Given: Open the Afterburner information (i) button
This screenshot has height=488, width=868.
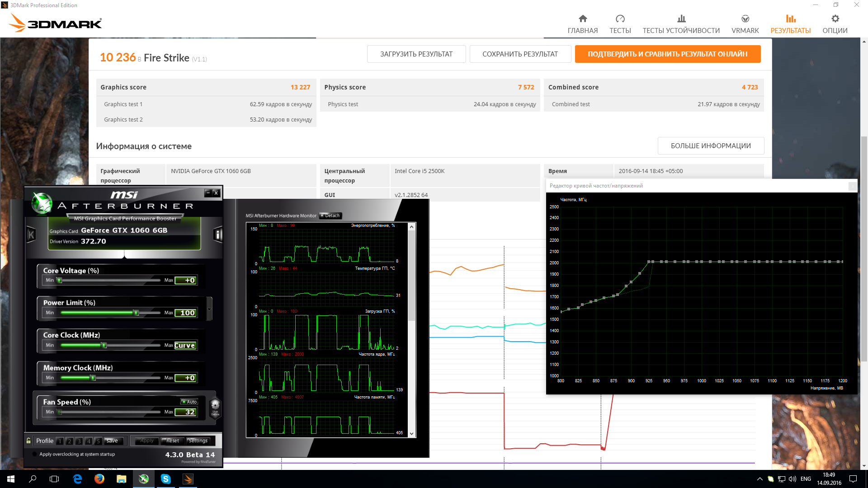Looking at the screenshot, I should [x=217, y=235].
